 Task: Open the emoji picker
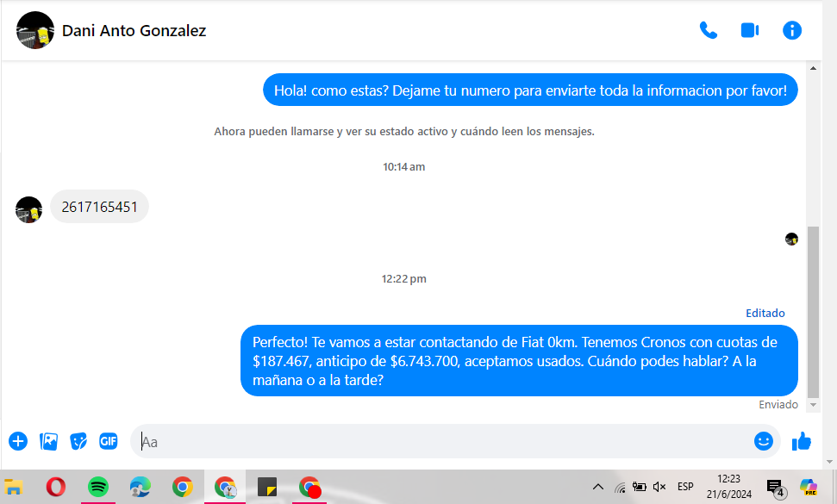[x=763, y=441]
